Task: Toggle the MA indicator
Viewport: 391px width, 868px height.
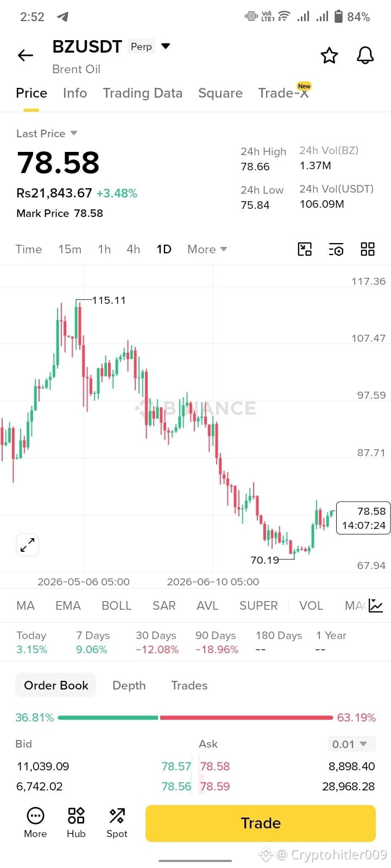Action: tap(26, 605)
